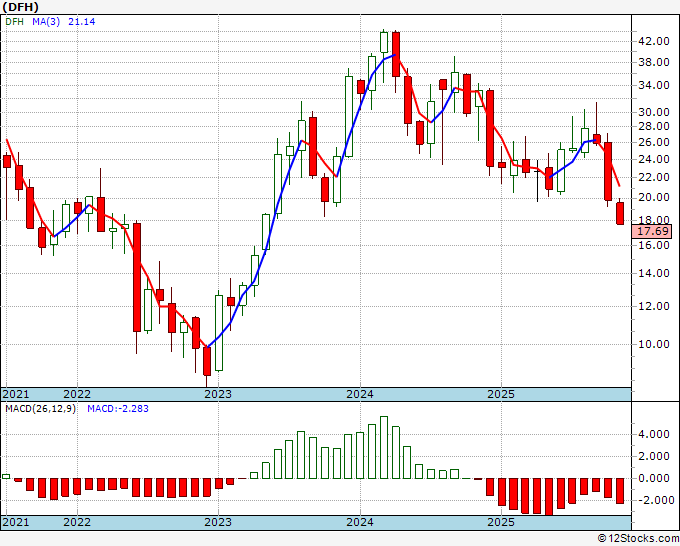Image resolution: width=680 pixels, height=546 pixels.
Task: Click the 38.00 price axis label
Action: pos(654,62)
